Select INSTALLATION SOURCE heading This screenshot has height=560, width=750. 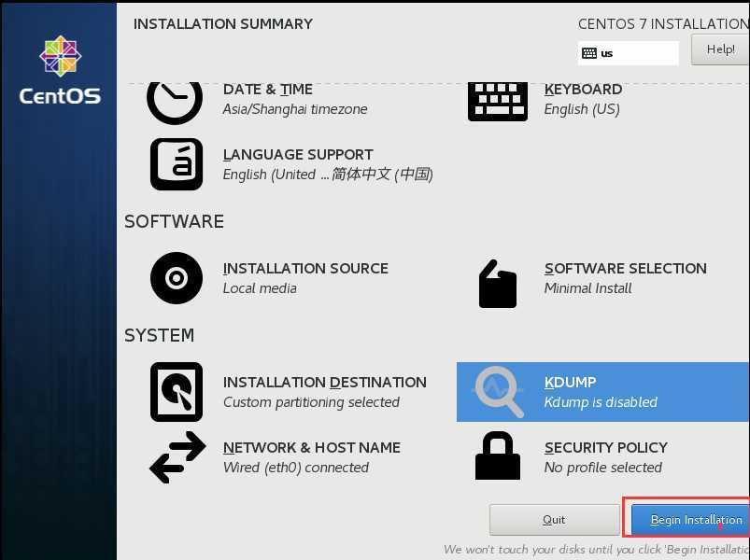[x=305, y=269]
